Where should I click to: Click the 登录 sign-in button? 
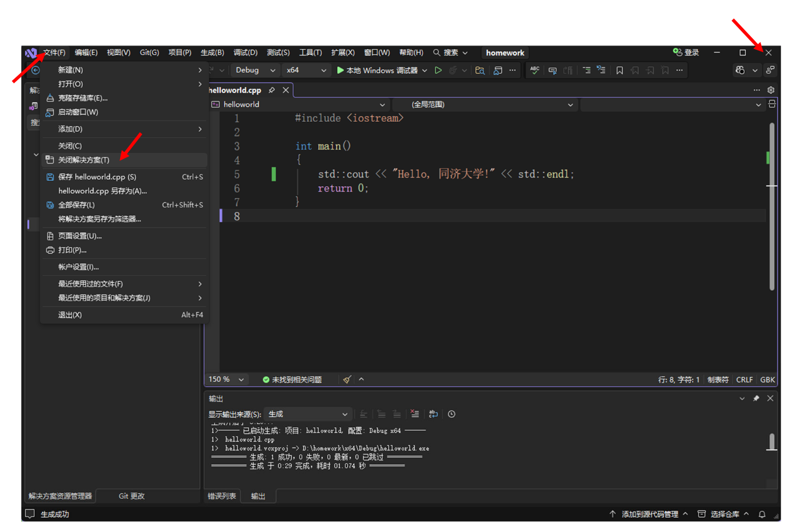[x=686, y=53]
